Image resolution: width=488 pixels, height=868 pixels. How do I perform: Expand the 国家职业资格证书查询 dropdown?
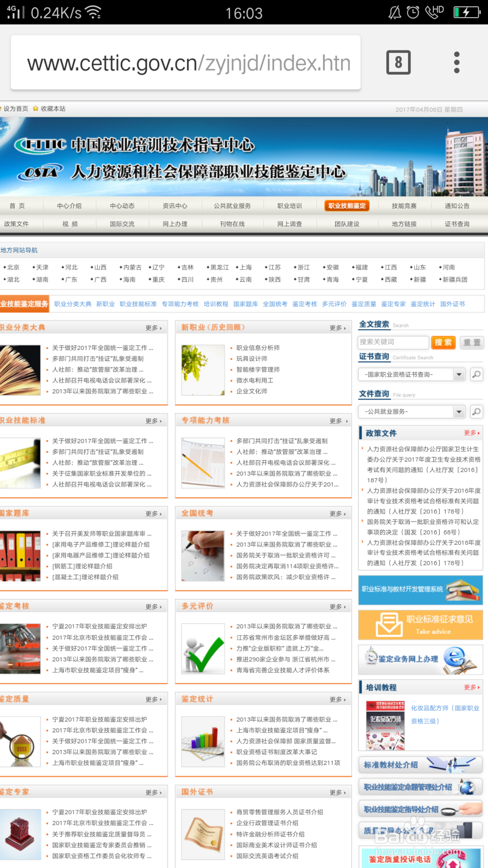412,374
